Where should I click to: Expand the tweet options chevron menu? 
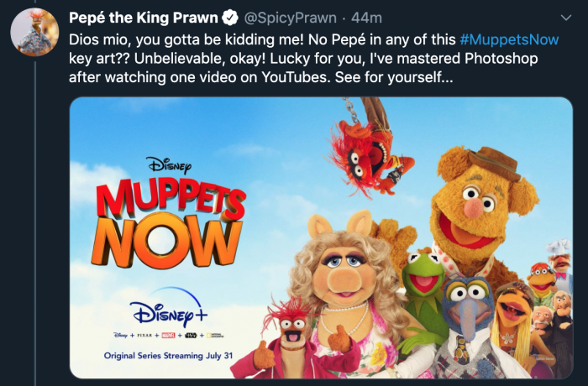(566, 18)
